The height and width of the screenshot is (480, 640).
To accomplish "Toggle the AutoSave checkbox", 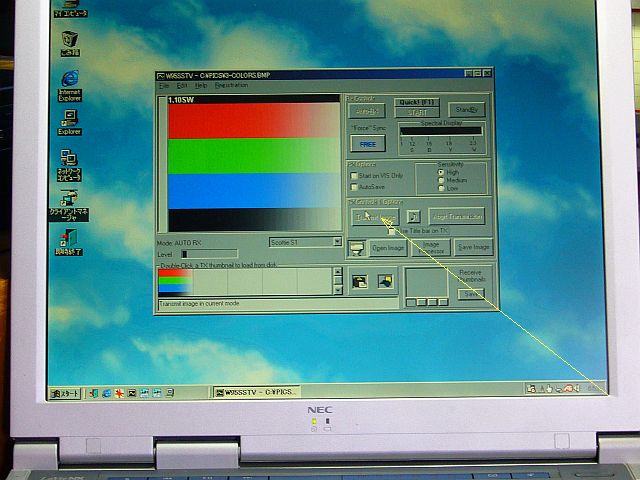I will [x=353, y=187].
